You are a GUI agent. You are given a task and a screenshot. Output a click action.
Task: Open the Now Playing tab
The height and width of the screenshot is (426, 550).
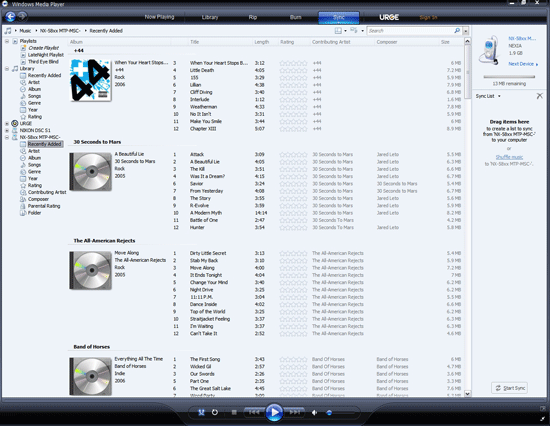point(159,17)
